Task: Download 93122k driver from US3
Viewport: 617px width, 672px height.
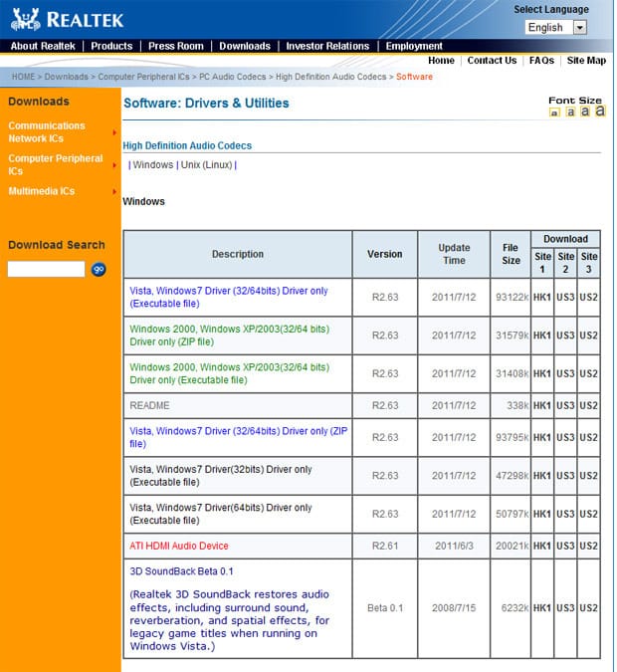Action: 565,297
